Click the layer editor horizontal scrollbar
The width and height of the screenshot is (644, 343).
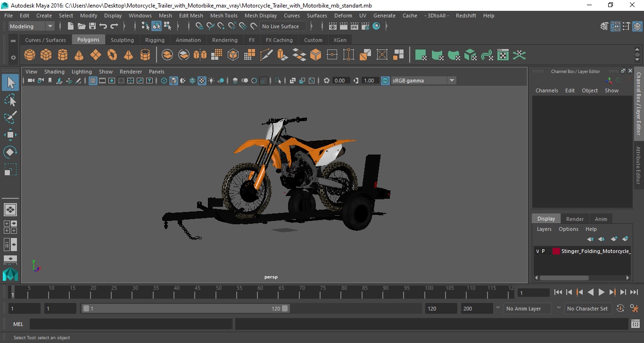[x=564, y=278]
